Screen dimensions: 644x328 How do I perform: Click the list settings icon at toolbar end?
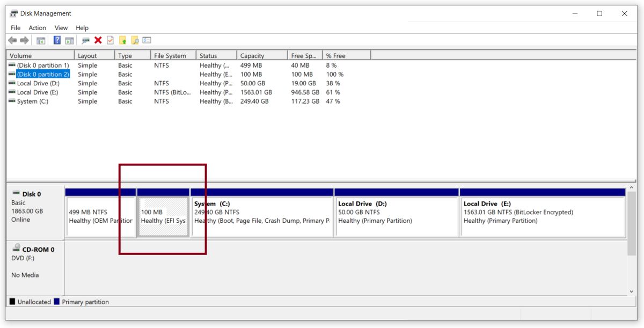147,40
